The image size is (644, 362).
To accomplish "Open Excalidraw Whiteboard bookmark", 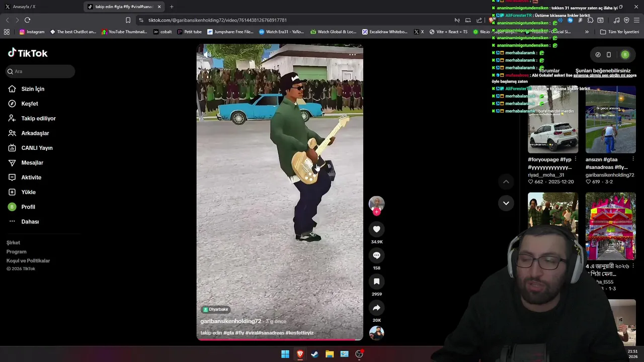I will pos(384,32).
